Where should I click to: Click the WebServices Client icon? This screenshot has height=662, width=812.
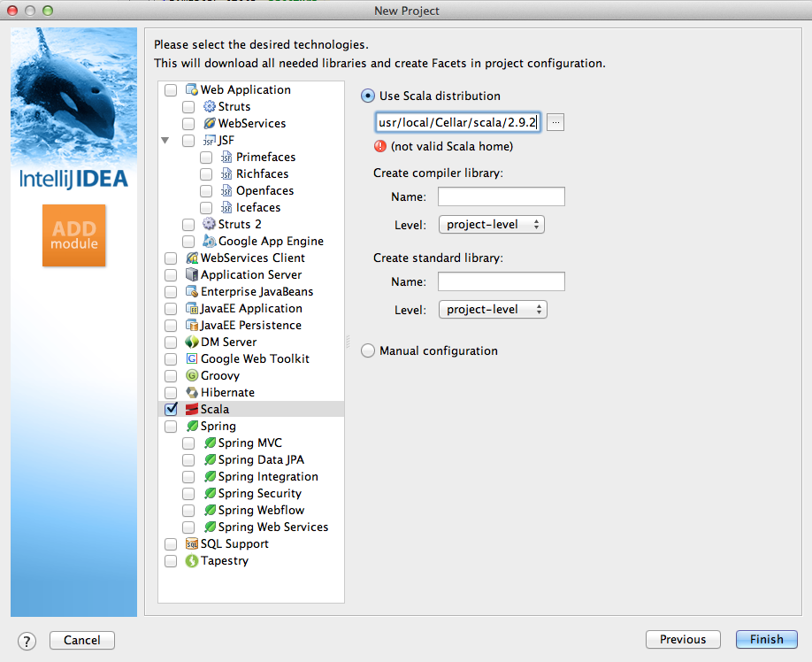click(192, 258)
